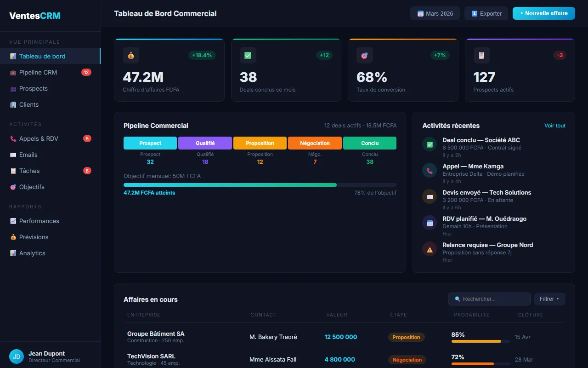Click the Voir tout link
Screen dimensions: 588x368
pyautogui.click(x=555, y=126)
